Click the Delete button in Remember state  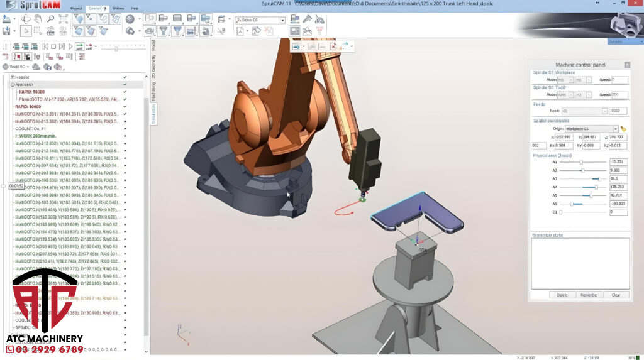point(562,295)
